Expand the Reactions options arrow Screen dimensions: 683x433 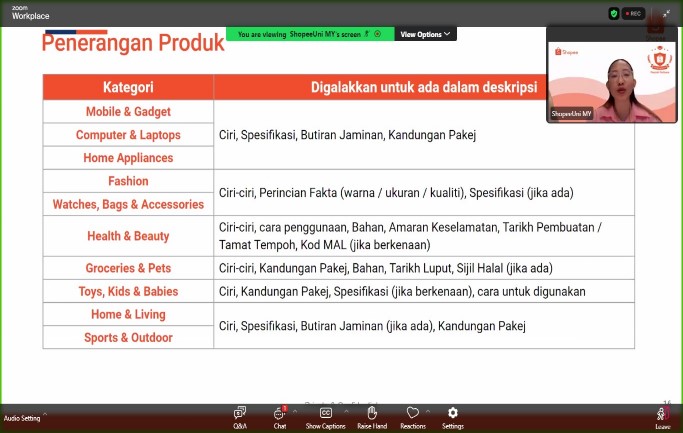(429, 409)
